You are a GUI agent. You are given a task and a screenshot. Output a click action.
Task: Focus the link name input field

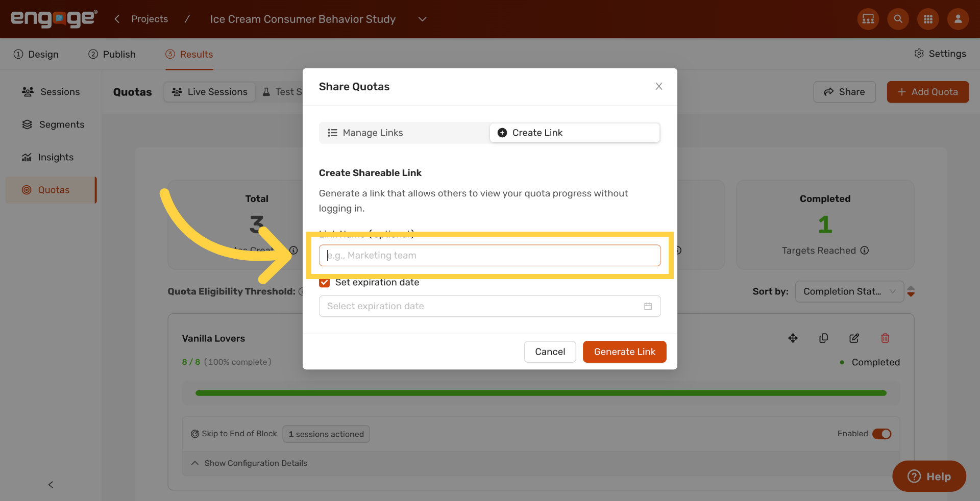490,255
